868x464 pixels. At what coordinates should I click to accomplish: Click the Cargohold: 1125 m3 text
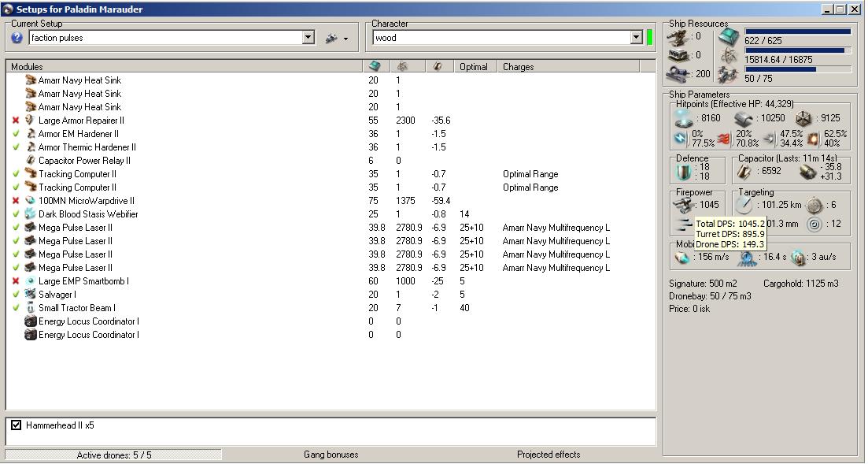pos(801,284)
